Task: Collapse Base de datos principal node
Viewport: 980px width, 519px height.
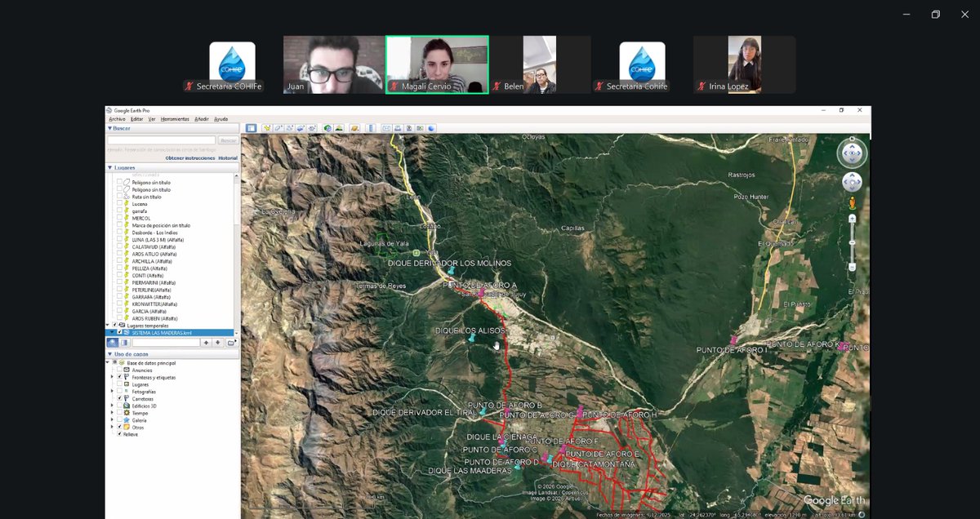Action: [109, 362]
